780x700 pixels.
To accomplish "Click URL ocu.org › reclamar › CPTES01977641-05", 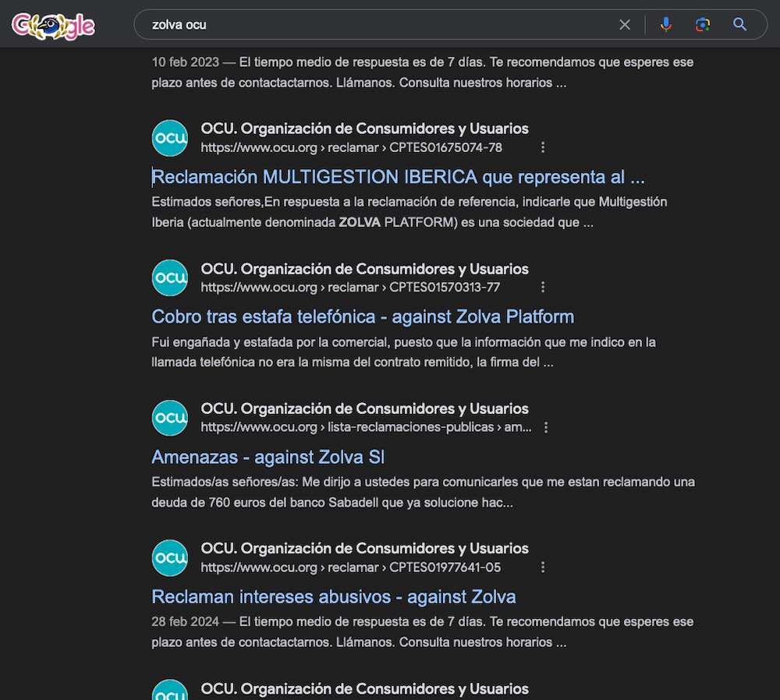I will [351, 567].
